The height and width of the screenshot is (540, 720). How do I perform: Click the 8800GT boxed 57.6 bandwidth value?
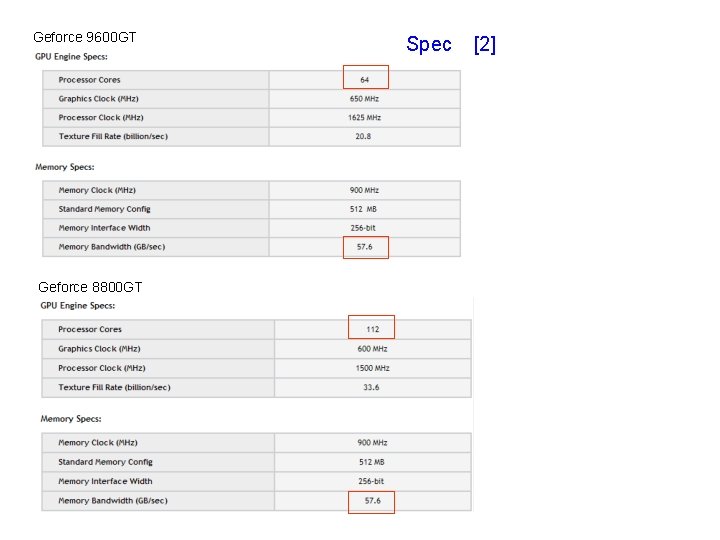(x=372, y=501)
